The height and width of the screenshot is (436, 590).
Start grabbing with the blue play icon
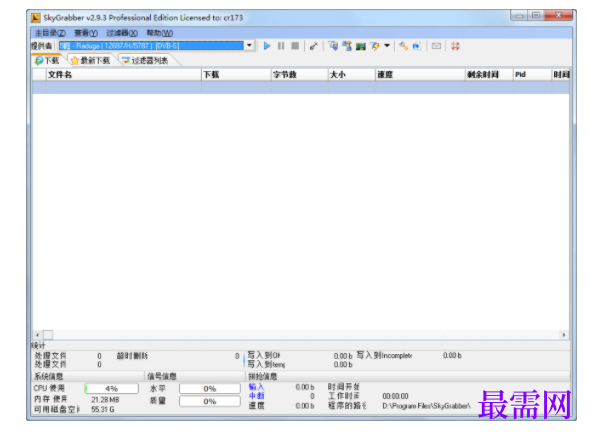point(267,46)
